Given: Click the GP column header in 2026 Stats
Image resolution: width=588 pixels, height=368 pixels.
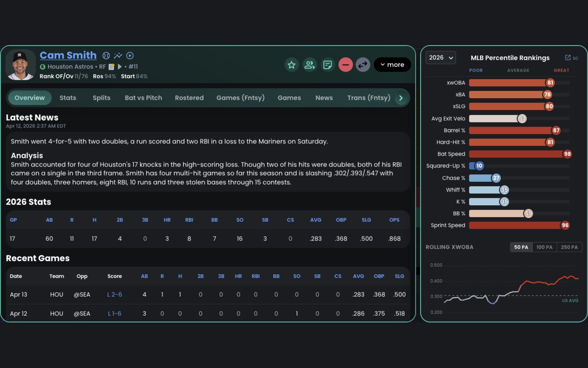Looking at the screenshot, I should (13, 220).
